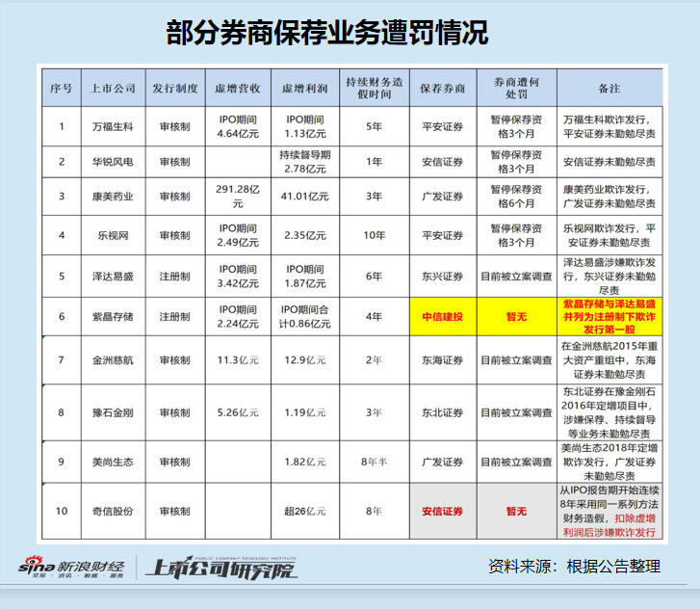Click the 注册制 cell in 紫晶存储 row

point(175,316)
